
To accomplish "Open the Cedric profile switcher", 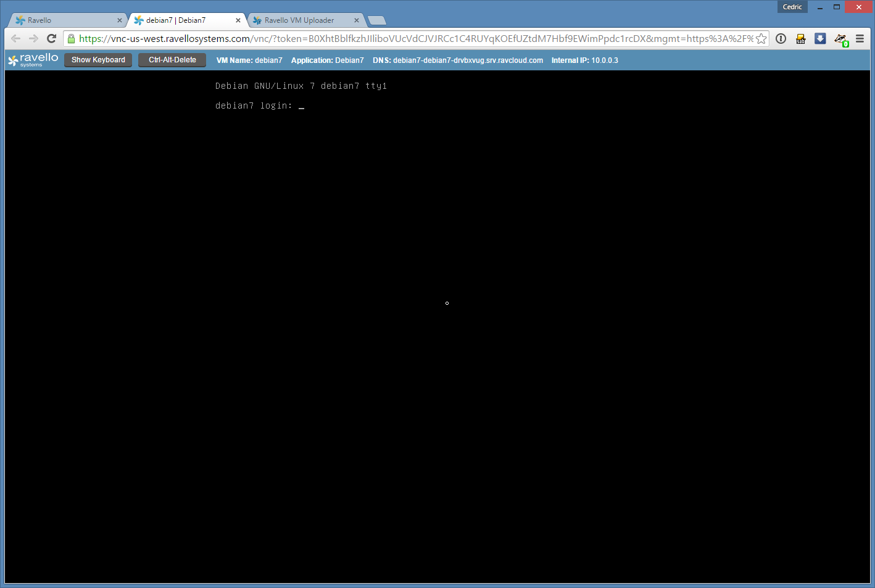I will (792, 7).
